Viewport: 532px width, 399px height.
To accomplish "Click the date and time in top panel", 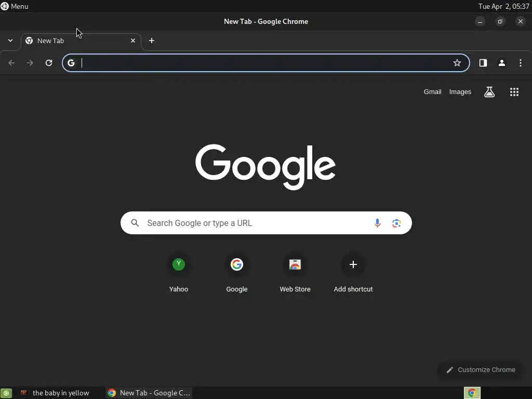I will pos(503,6).
